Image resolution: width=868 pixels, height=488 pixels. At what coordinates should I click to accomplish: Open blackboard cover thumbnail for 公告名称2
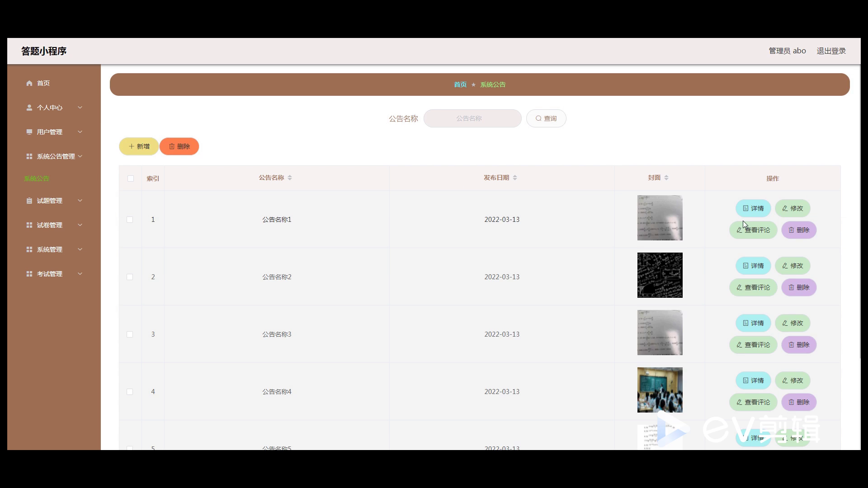[x=660, y=275]
